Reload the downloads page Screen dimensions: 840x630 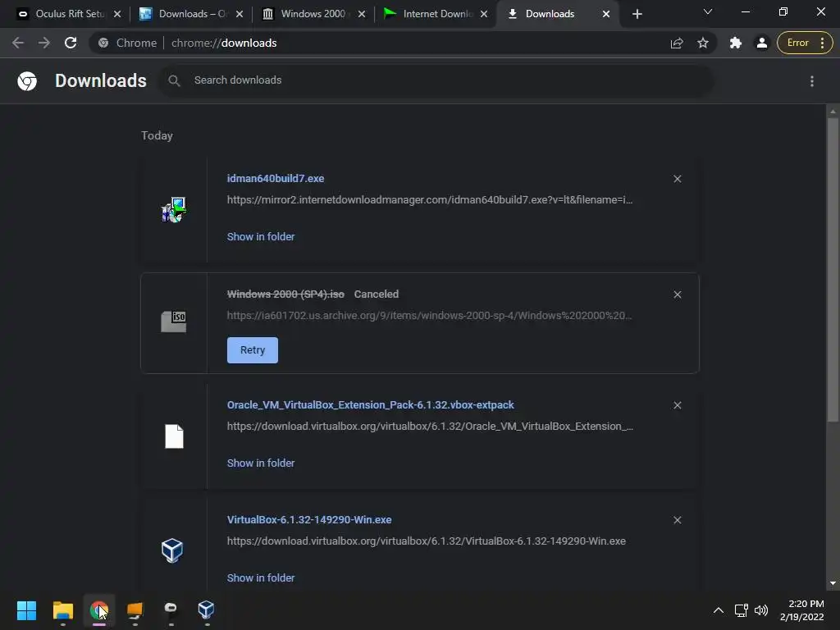coord(71,43)
